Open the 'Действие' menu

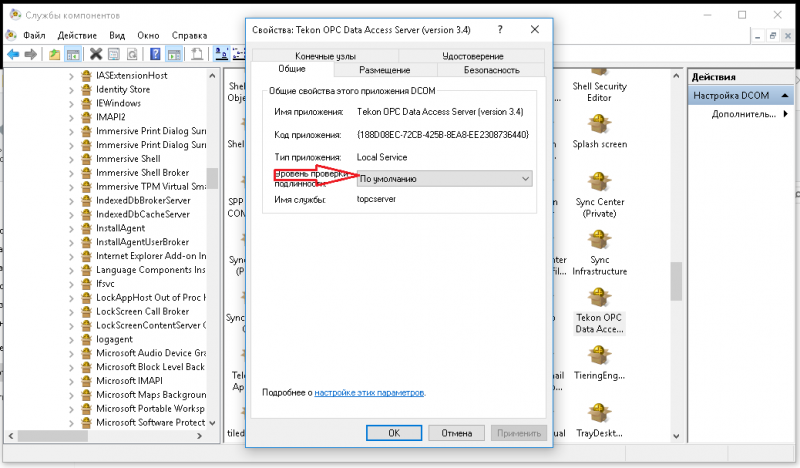pyautogui.click(x=77, y=35)
